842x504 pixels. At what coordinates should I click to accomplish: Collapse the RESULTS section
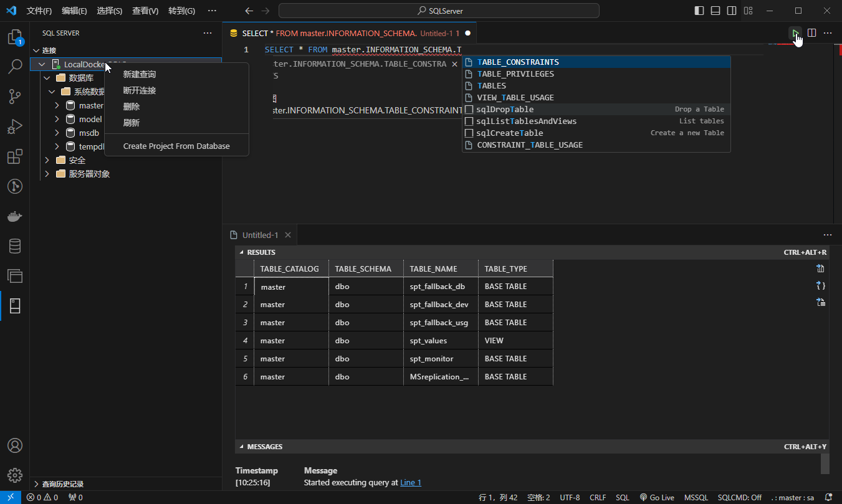(242, 252)
